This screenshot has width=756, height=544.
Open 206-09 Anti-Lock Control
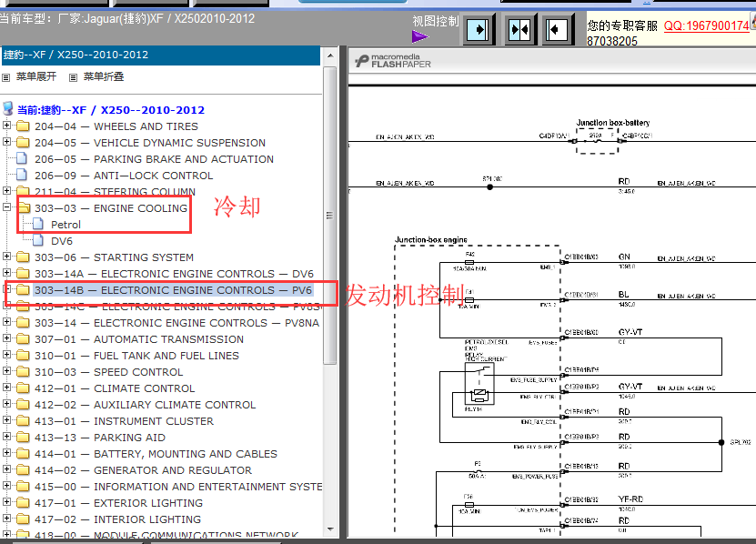[124, 176]
